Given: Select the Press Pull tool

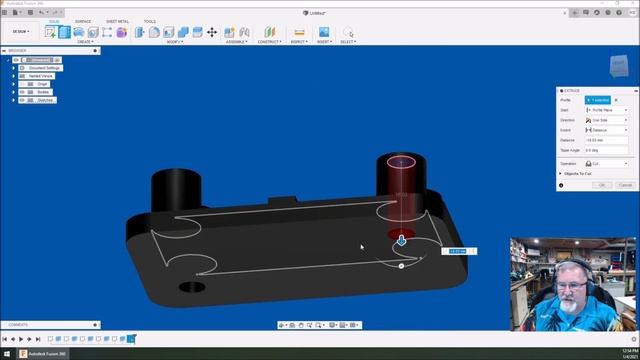Looking at the screenshot, I should [140, 32].
